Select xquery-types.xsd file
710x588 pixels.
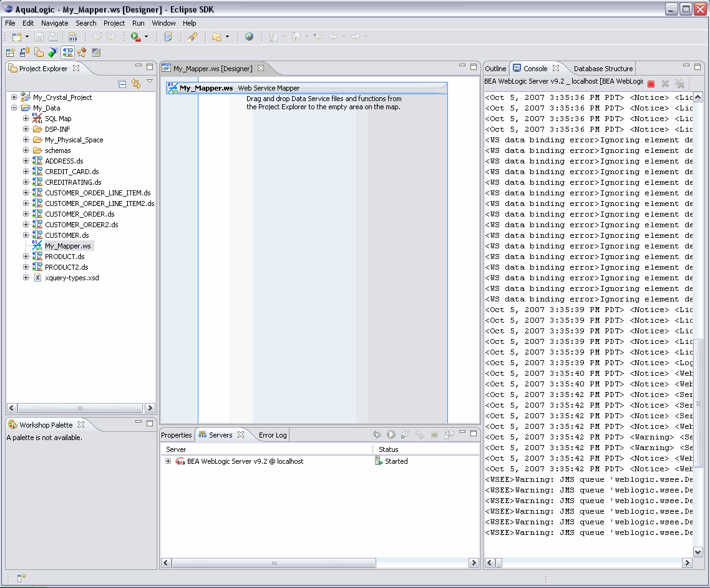[x=72, y=278]
